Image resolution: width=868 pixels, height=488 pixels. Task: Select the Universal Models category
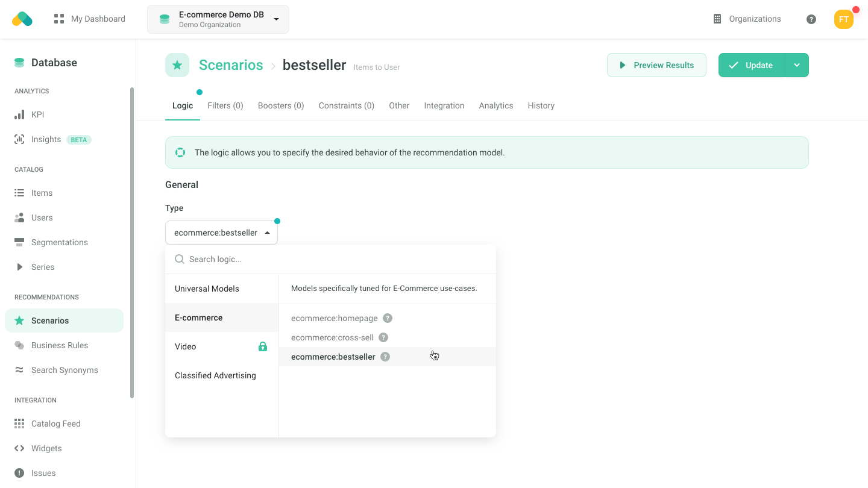pyautogui.click(x=207, y=289)
